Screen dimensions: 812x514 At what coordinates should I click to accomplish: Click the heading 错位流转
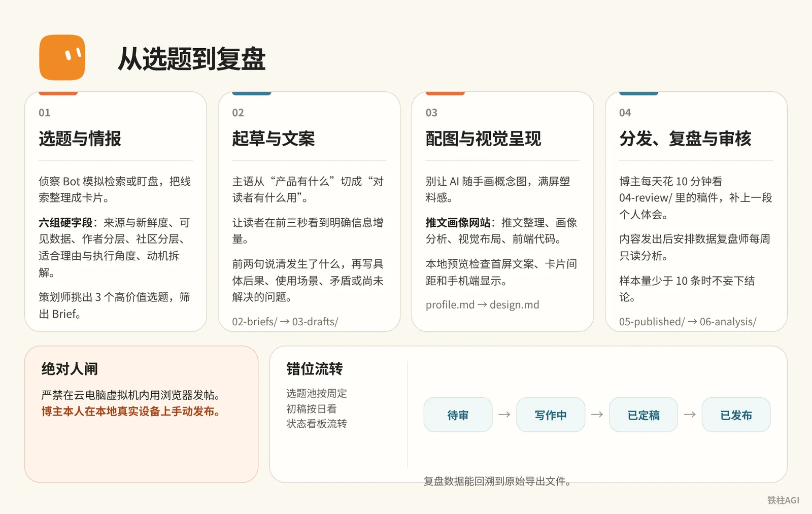click(x=315, y=368)
